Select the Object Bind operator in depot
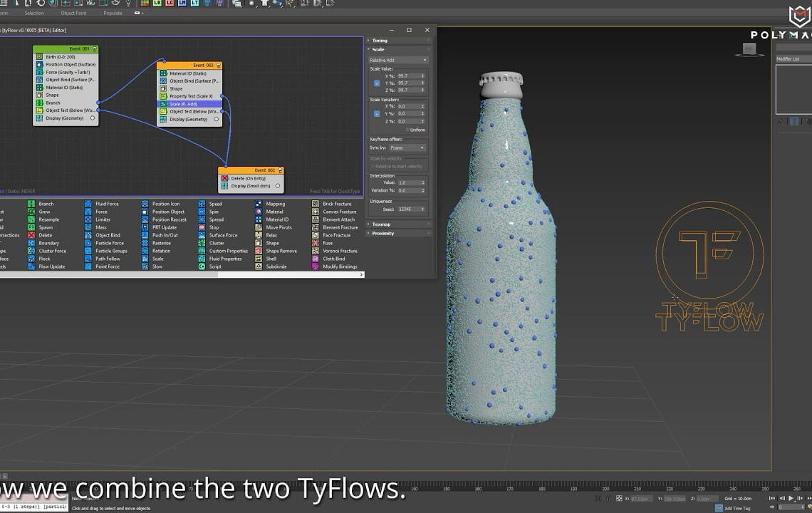812x513 pixels. pos(103,234)
